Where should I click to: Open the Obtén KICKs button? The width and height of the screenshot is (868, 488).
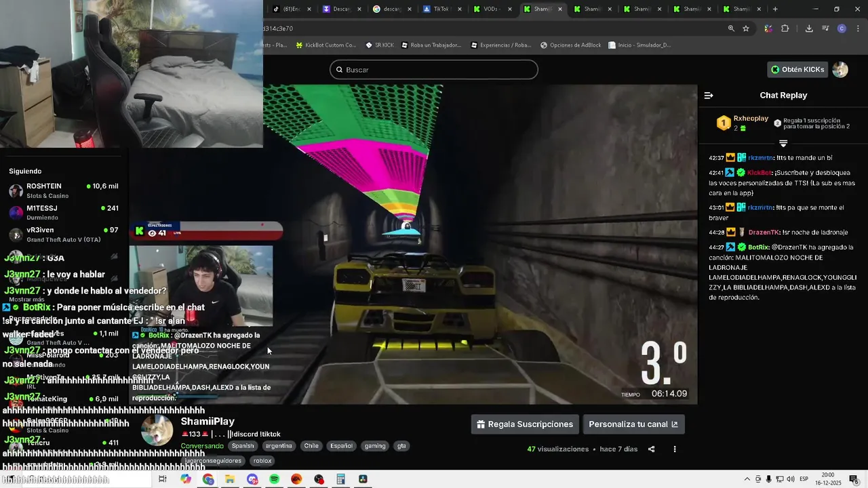798,69
